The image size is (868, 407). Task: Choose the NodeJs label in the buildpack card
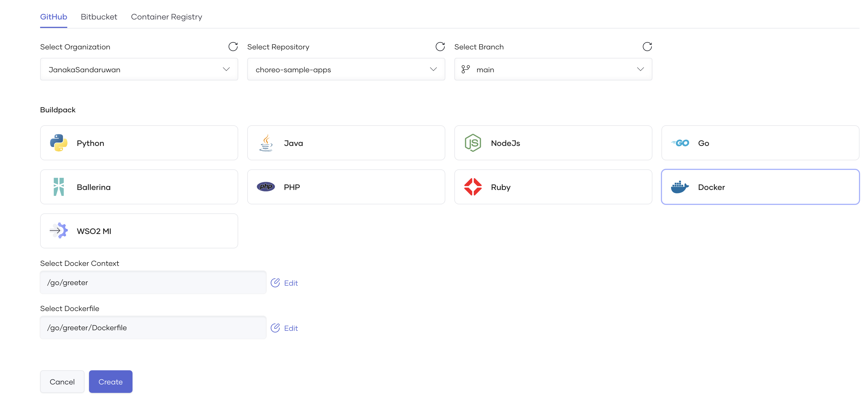coord(505,143)
